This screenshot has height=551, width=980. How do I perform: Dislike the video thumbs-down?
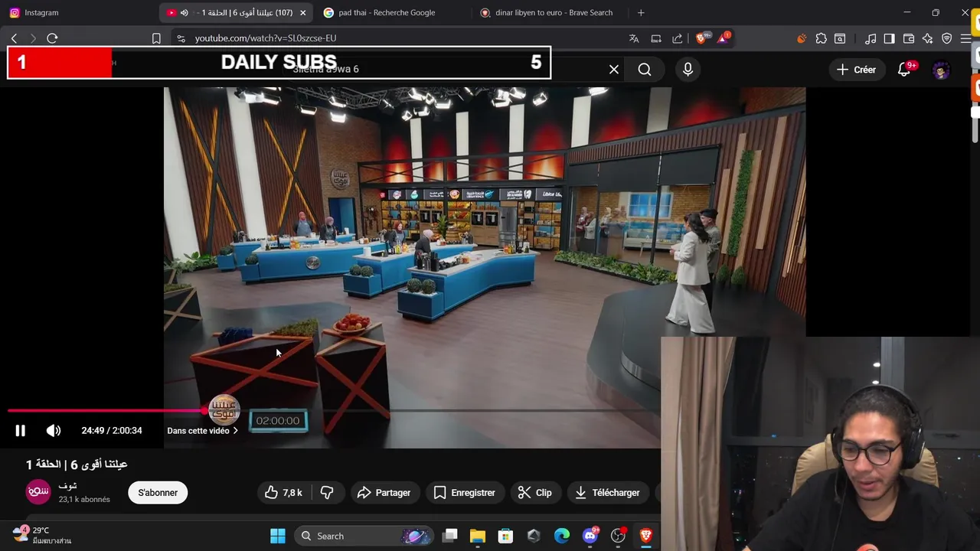[x=327, y=493]
